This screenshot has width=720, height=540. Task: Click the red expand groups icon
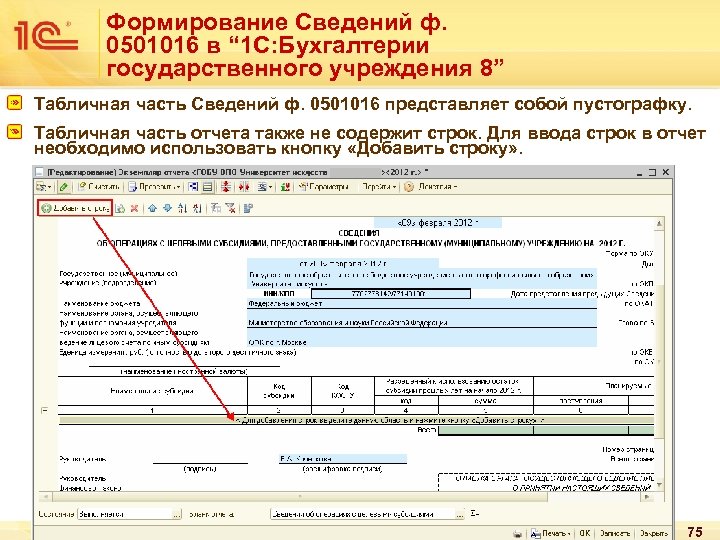tap(244, 187)
